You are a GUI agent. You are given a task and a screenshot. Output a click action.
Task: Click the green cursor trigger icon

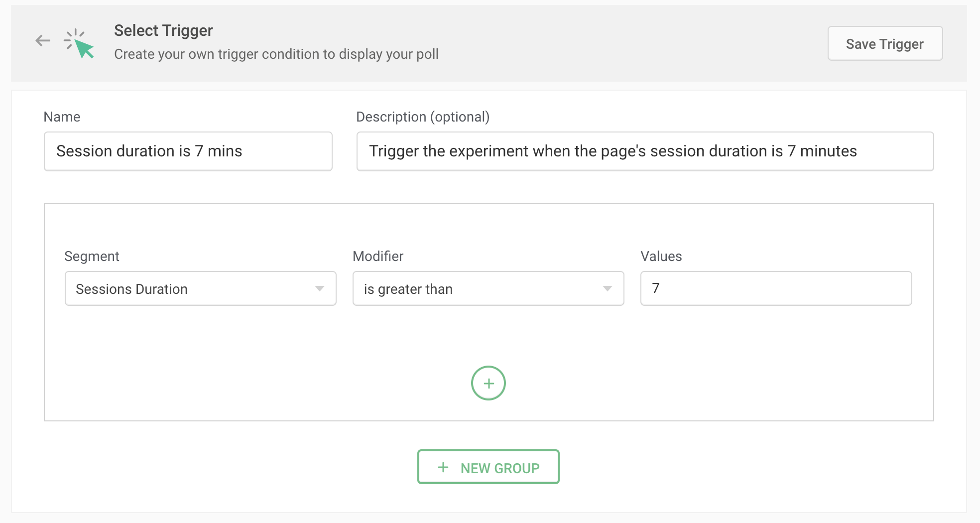(80, 44)
